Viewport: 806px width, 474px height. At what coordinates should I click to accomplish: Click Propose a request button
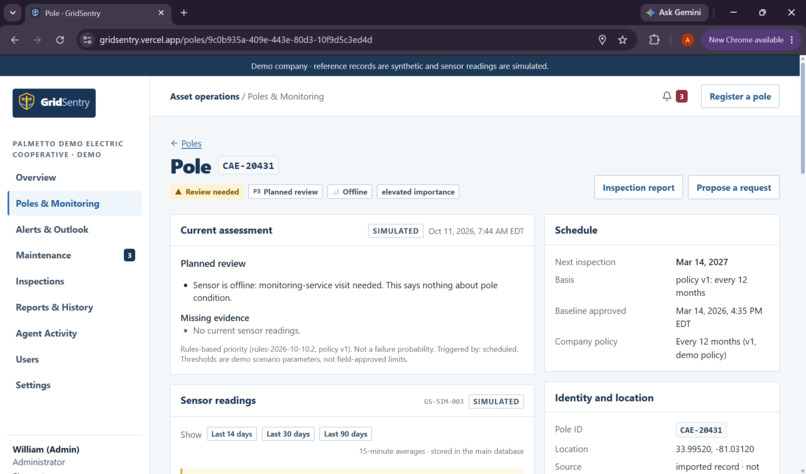734,188
